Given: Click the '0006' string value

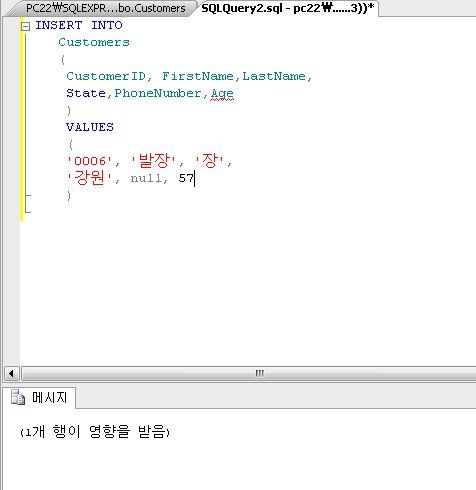Looking at the screenshot, I should (x=89, y=161).
